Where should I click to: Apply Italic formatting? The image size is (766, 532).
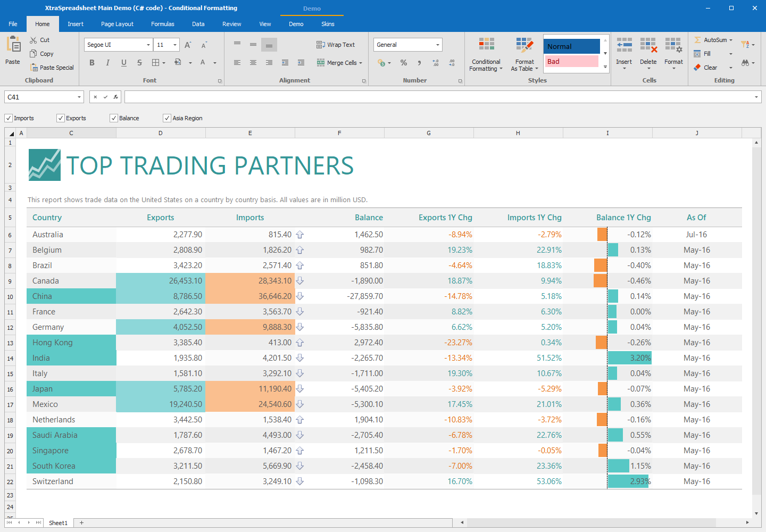tap(107, 62)
